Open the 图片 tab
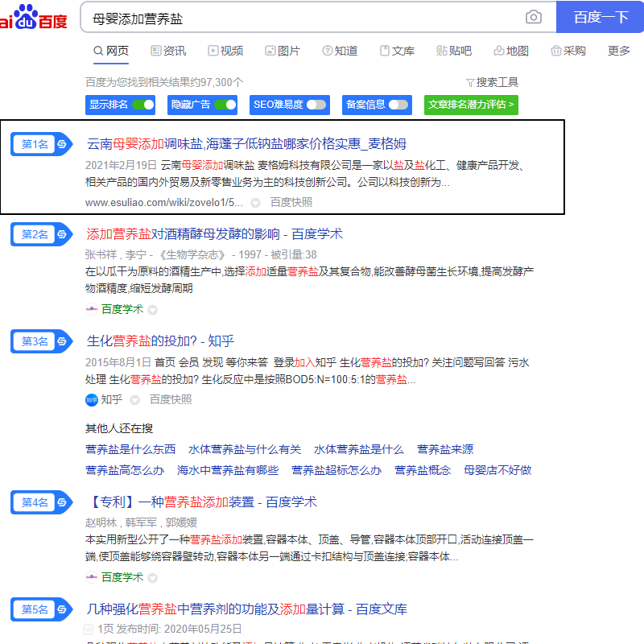The width and height of the screenshot is (644, 644). [x=283, y=51]
